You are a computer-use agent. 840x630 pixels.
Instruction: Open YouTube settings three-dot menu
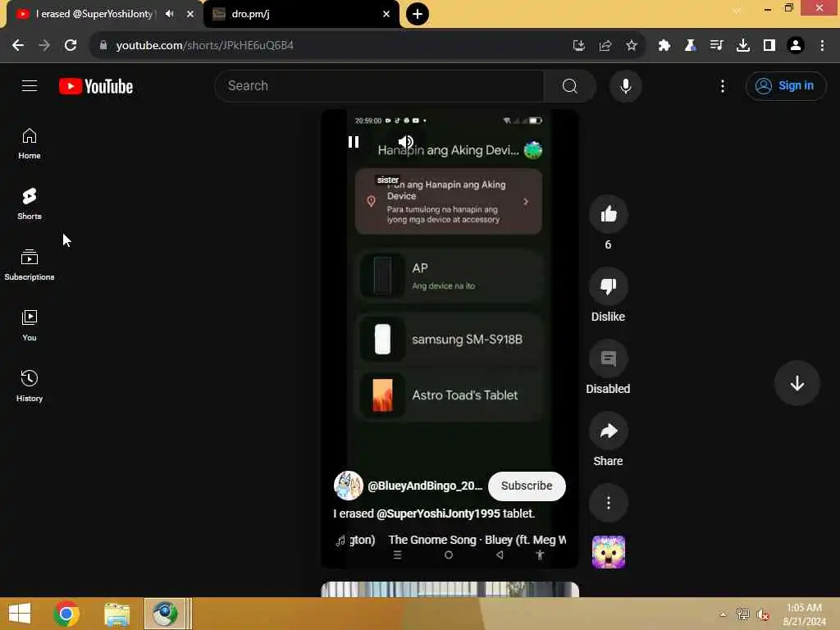(x=722, y=85)
